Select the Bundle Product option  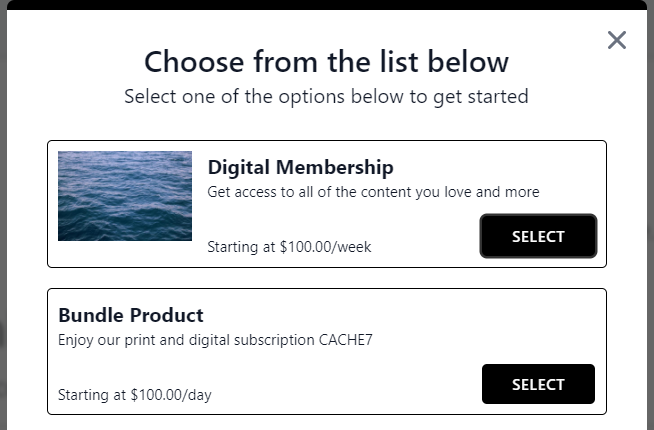[x=538, y=385]
